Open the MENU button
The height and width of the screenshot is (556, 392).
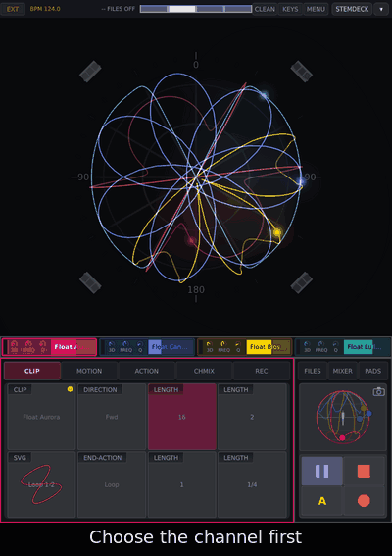[x=316, y=9]
